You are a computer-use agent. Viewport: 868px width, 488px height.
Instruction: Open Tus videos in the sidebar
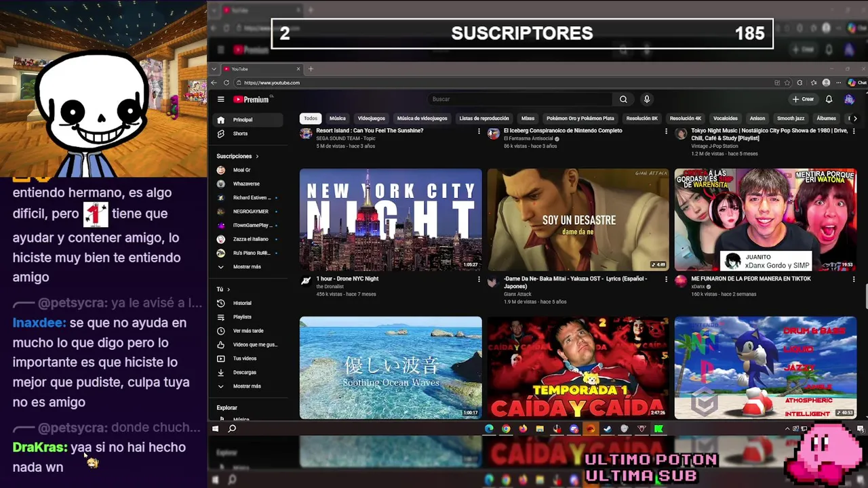pos(244,358)
